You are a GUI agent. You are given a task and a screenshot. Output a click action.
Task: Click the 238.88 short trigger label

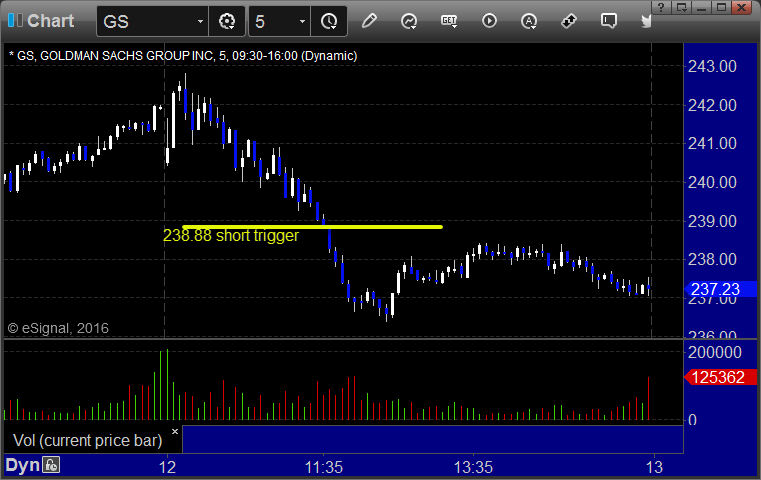[231, 235]
